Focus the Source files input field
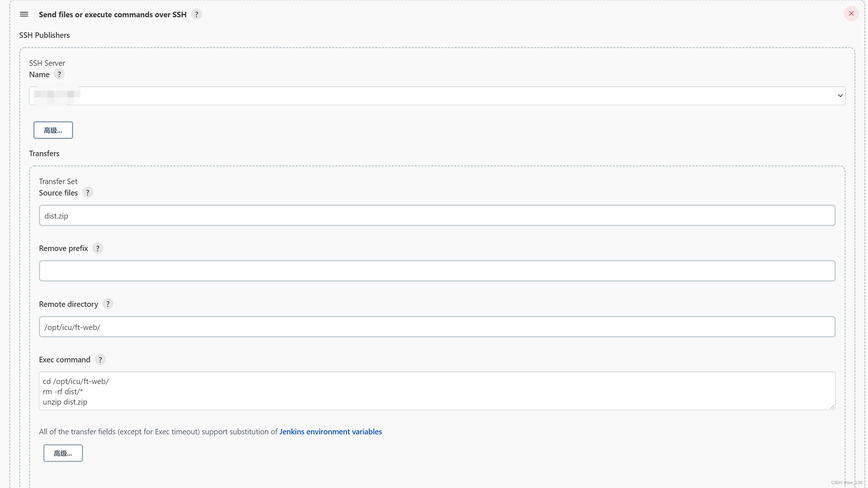Image resolution: width=868 pixels, height=488 pixels. [437, 216]
